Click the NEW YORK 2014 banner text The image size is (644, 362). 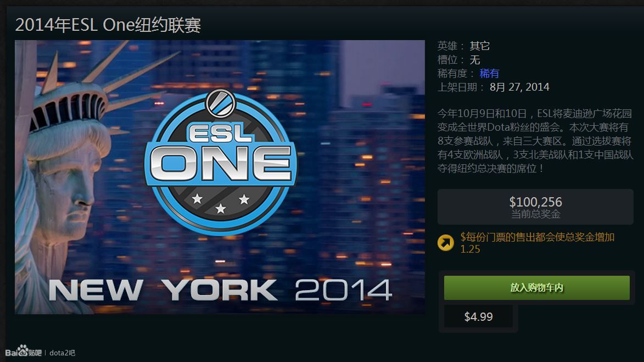click(220, 290)
